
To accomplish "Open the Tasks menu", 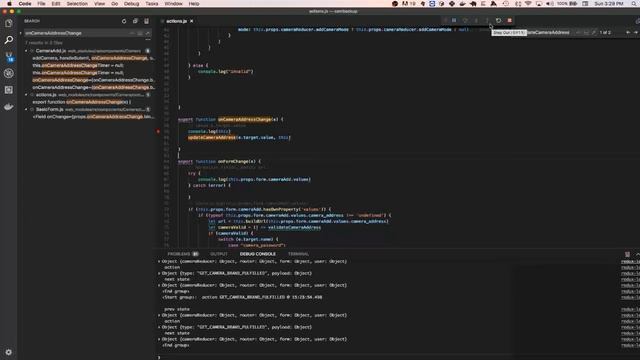I will tap(152, 4).
